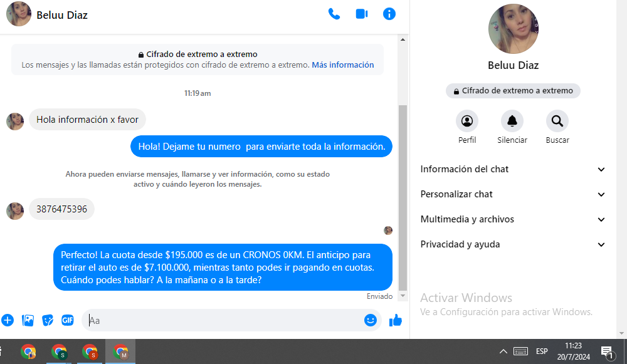This screenshot has height=364, width=627.
Task: Expand Personalizar chat section
Action: coord(513,194)
